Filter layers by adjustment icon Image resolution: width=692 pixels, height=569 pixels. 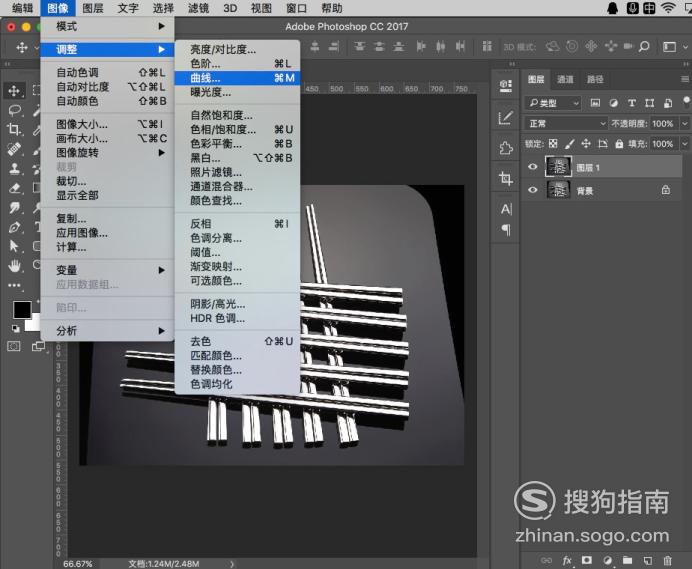613,103
